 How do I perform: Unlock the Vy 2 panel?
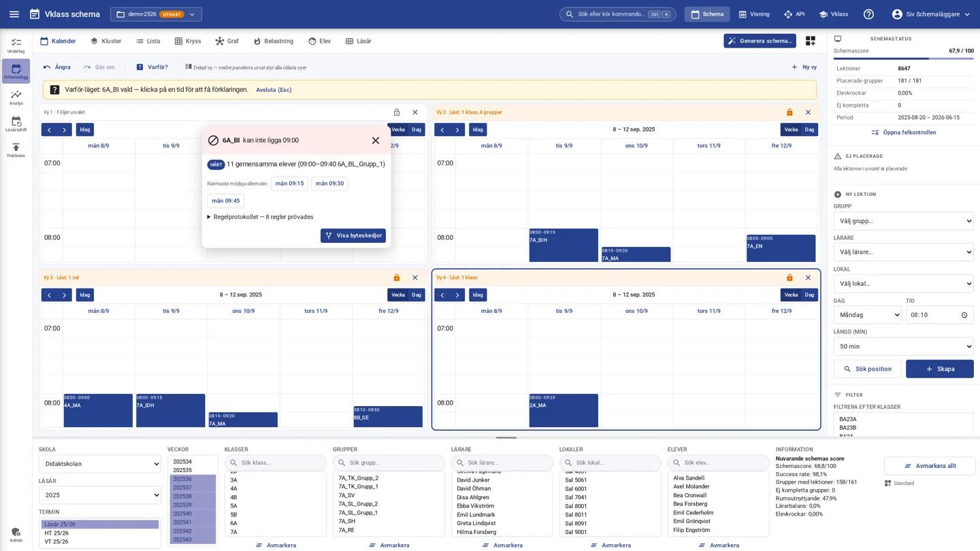[x=789, y=112]
